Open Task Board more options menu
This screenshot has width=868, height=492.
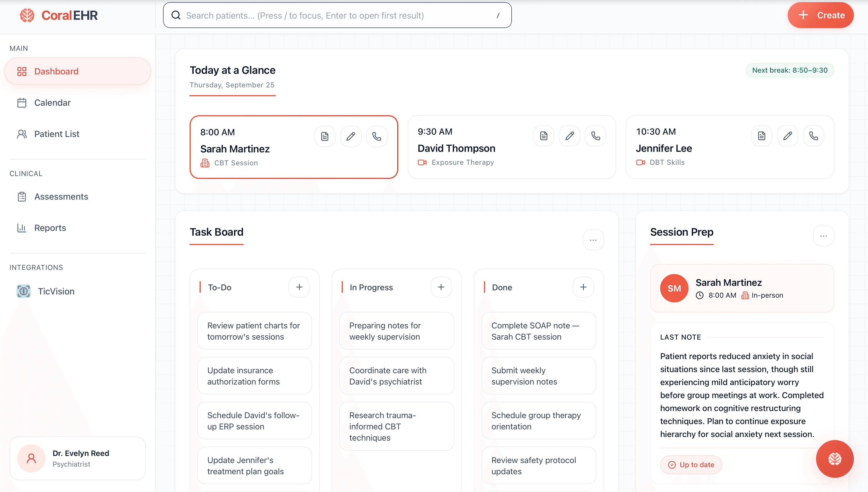(x=593, y=240)
